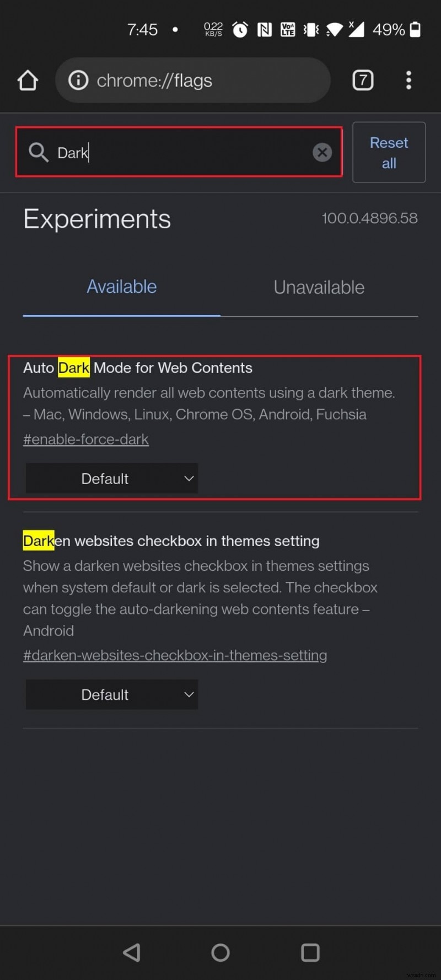Image resolution: width=441 pixels, height=980 pixels.
Task: Tap the tab switcher showing 7 tabs
Action: click(363, 80)
